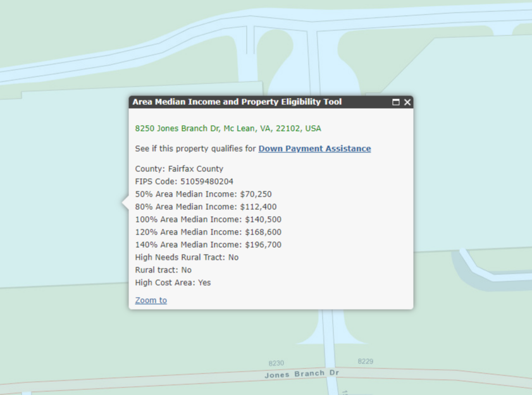Click the 100% Area Median Income line
The width and height of the screenshot is (532, 395).
coord(207,219)
